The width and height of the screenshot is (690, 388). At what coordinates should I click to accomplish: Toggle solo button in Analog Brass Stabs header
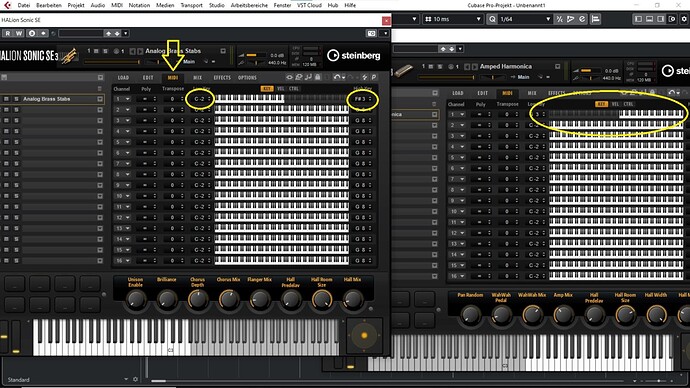tap(105, 51)
